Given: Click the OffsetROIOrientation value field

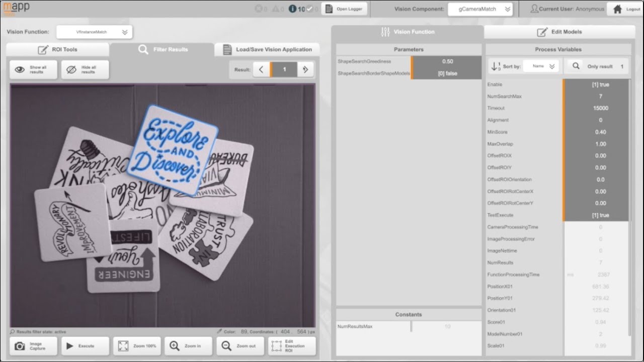Looking at the screenshot, I should point(597,179).
